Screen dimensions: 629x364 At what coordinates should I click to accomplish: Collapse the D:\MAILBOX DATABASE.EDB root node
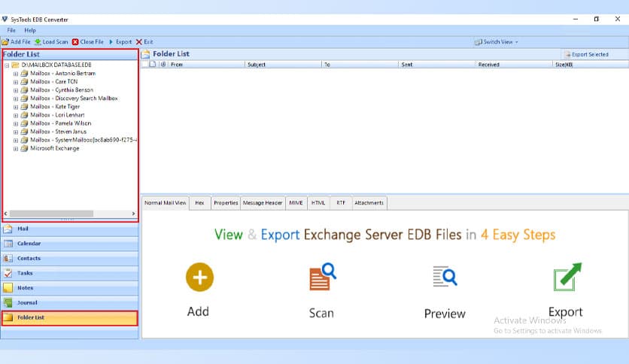(x=7, y=65)
